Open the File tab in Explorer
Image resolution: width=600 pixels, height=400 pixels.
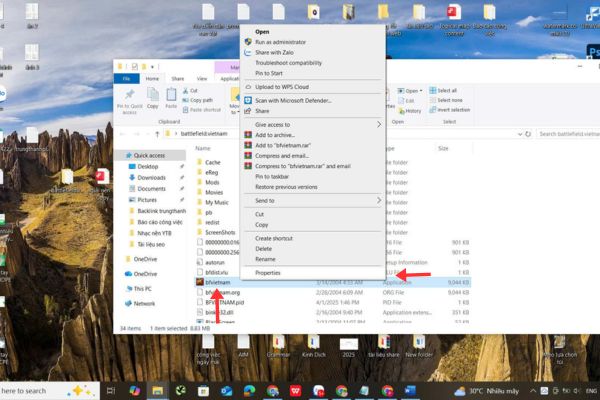click(x=126, y=78)
